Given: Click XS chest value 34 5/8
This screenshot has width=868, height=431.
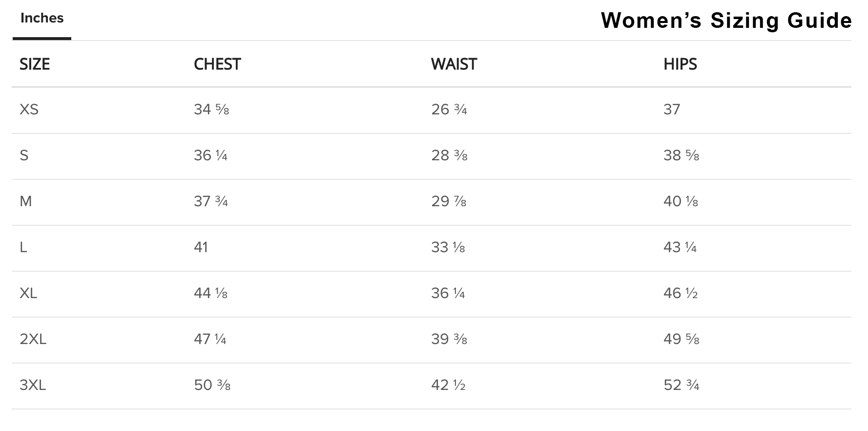Looking at the screenshot, I should coord(211,109).
